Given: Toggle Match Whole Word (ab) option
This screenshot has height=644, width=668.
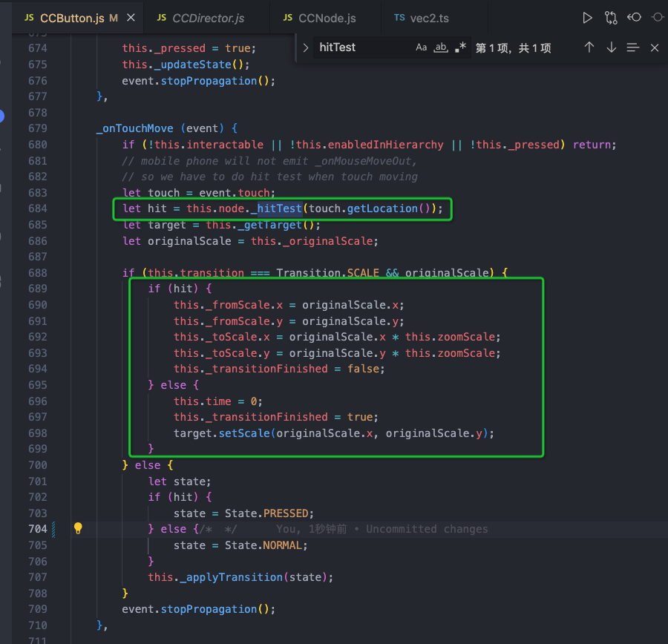Looking at the screenshot, I should point(440,47).
